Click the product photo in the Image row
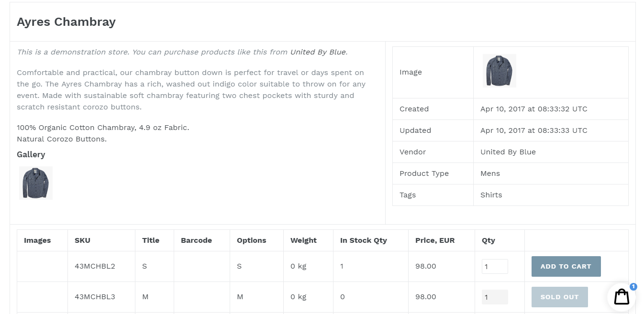 coord(499,70)
